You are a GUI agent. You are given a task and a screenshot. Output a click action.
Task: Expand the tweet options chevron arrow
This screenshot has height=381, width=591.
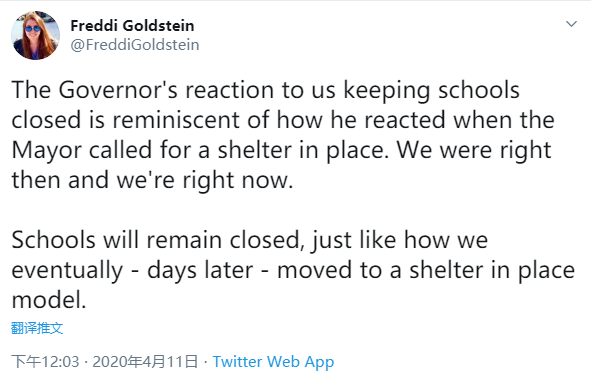click(x=571, y=24)
